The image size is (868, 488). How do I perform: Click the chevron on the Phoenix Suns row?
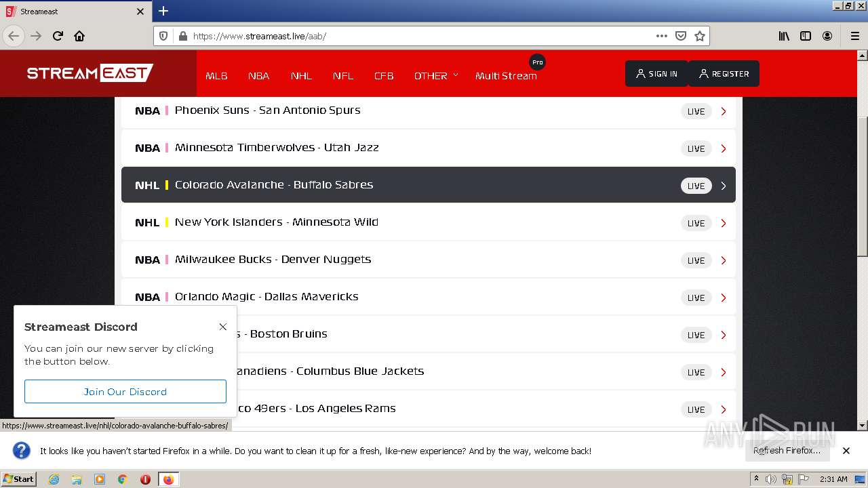tap(724, 111)
